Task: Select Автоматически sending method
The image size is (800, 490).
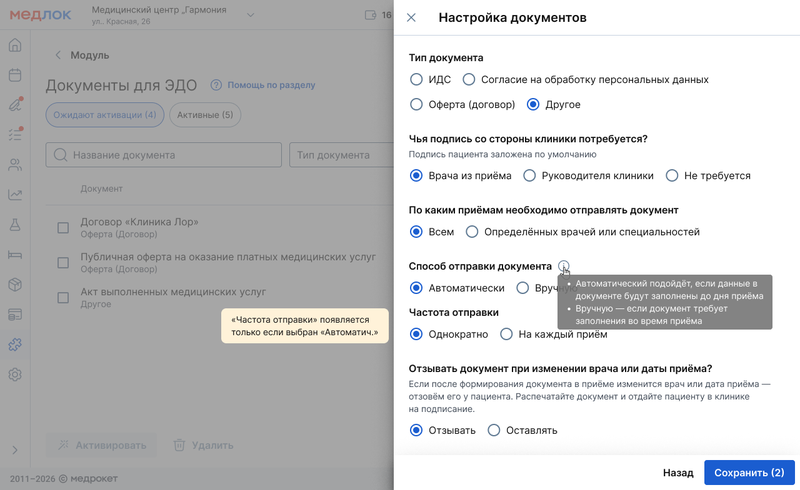Action: point(457,288)
